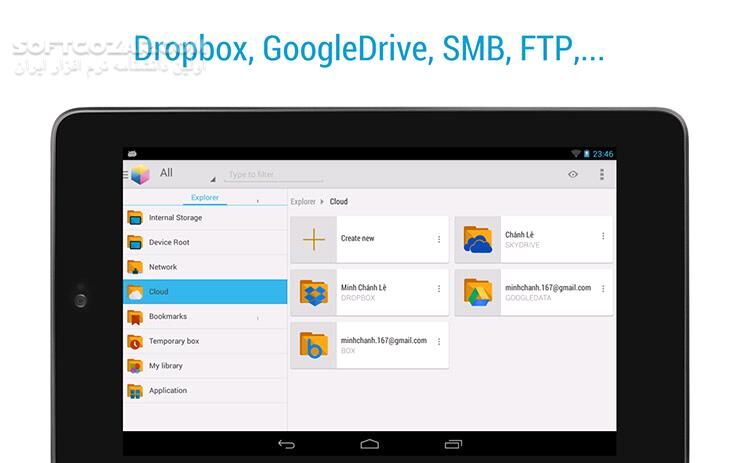Click the battery status icon
740x463 pixels.
point(587,153)
